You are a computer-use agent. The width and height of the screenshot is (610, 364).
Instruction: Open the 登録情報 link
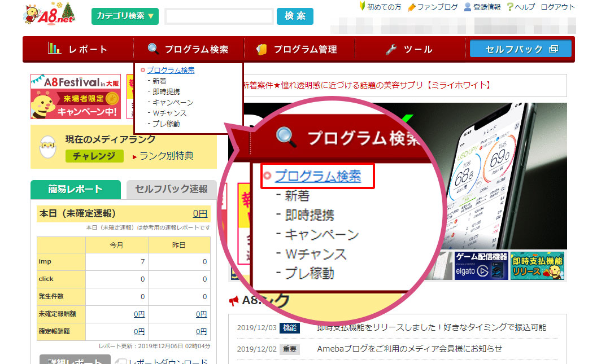coord(487,7)
